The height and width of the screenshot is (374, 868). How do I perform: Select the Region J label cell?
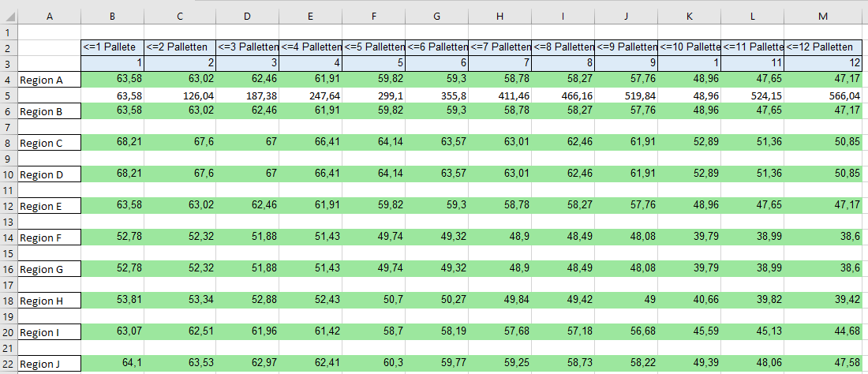pyautogui.click(x=49, y=364)
